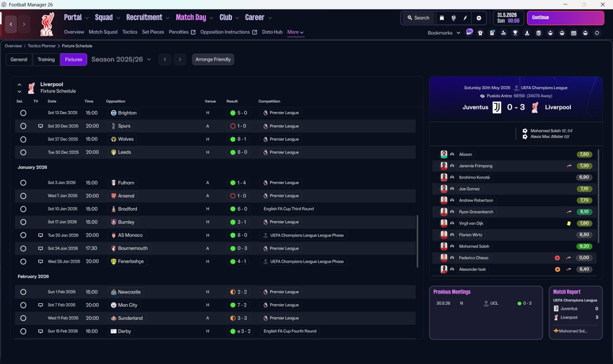613x364 pixels.
Task: Expand the More menu in sub-navigation
Action: tap(295, 32)
